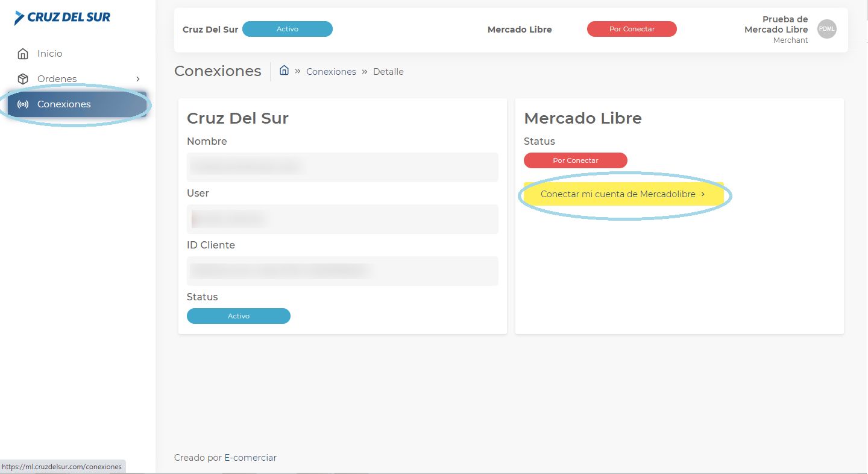This screenshot has height=474, width=868.
Task: Click the Por Conectar status in Mercado Libre card
Action: [576, 160]
